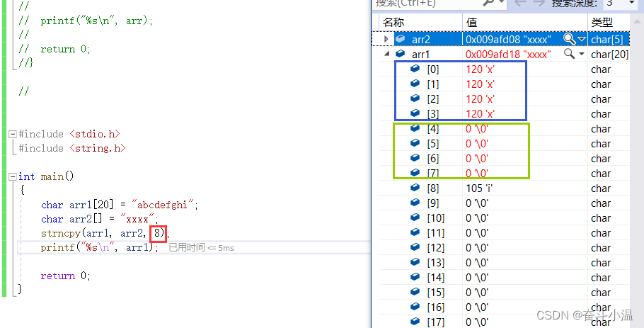The height and width of the screenshot is (328, 644).
Task: Click the char[5] type cell of arr2
Action: (607, 39)
